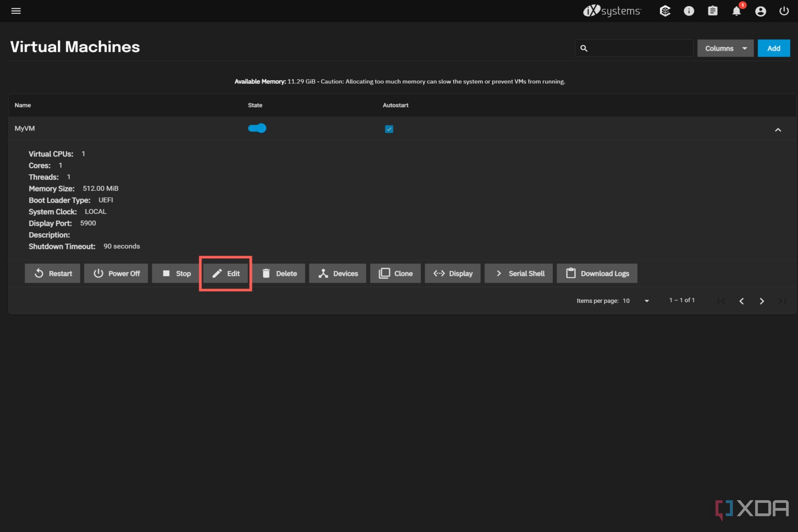The image size is (798, 532).
Task: Click the Edit button for MyVM
Action: click(226, 273)
